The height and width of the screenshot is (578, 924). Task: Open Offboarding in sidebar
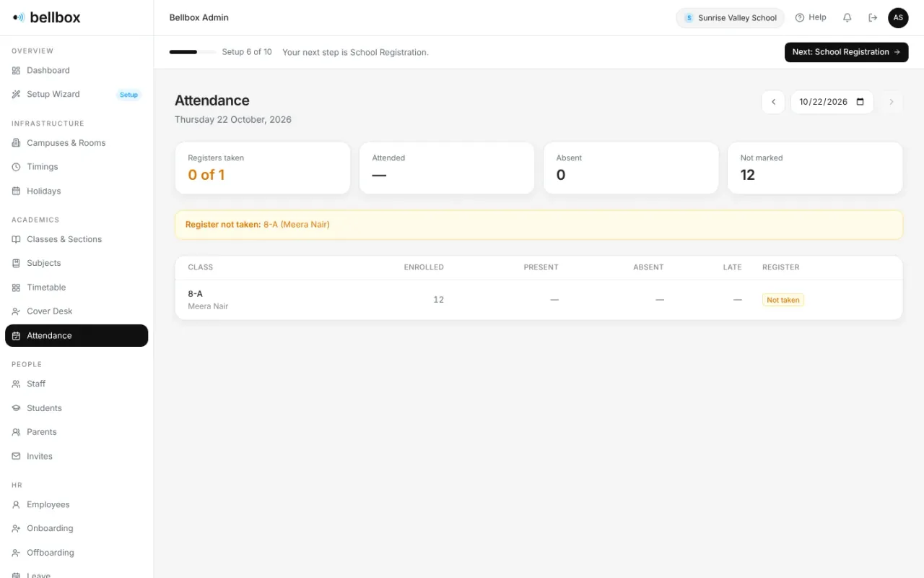coord(77,553)
